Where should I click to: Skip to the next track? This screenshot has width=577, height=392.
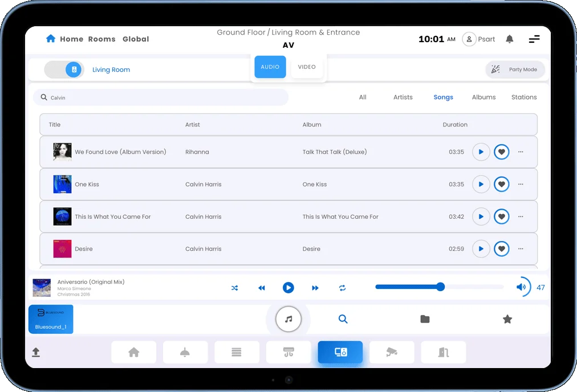[x=315, y=288]
